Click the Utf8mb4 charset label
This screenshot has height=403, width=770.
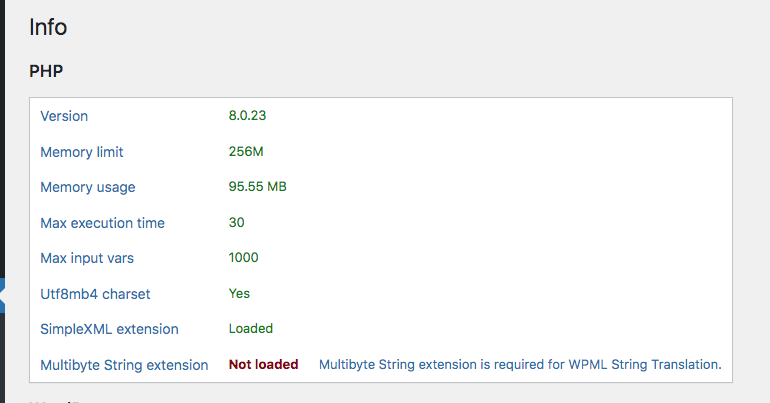[x=95, y=295]
